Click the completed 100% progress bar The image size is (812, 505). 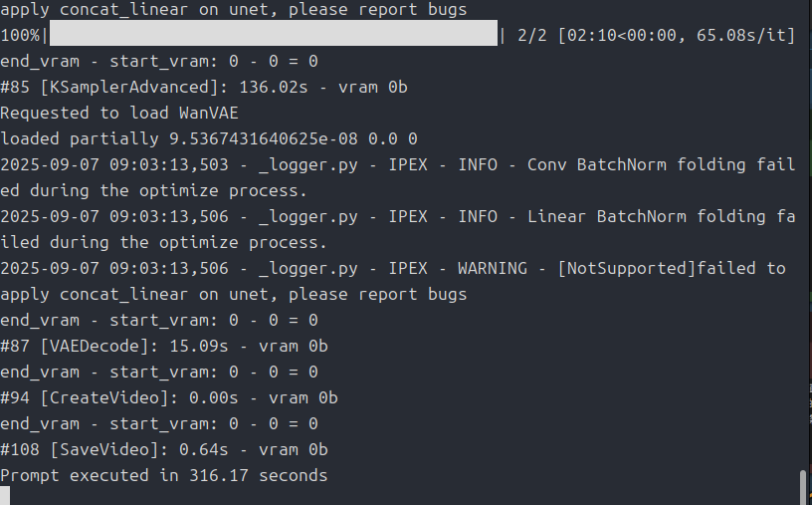(x=274, y=33)
